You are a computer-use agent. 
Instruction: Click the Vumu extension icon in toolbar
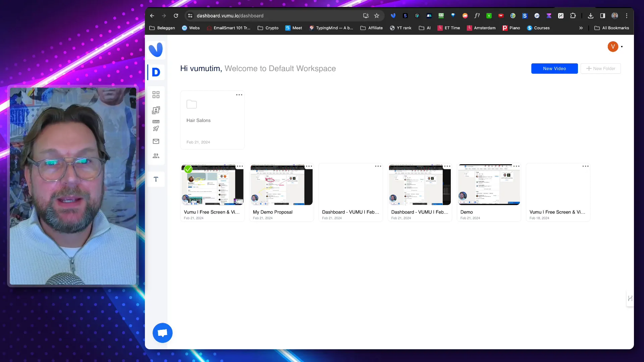click(x=393, y=16)
